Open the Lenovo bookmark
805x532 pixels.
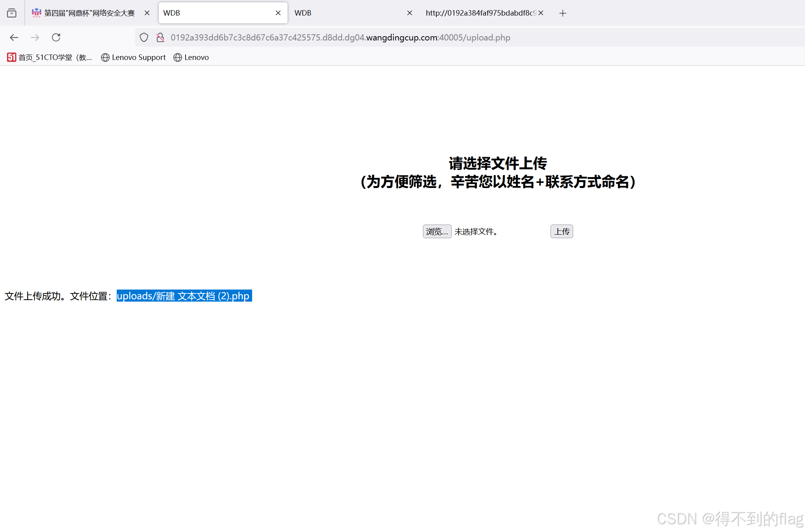pyautogui.click(x=191, y=57)
